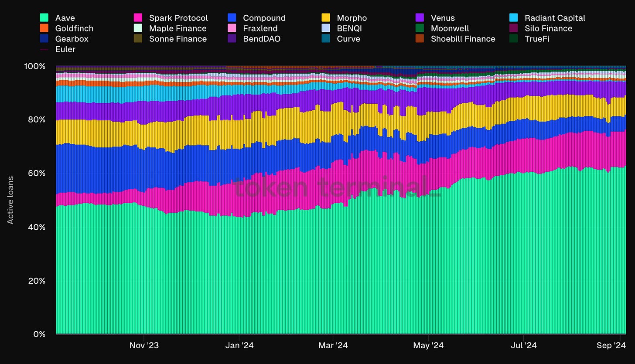Image resolution: width=635 pixels, height=364 pixels.
Task: Click the 40% y-axis label
Action: [37, 227]
